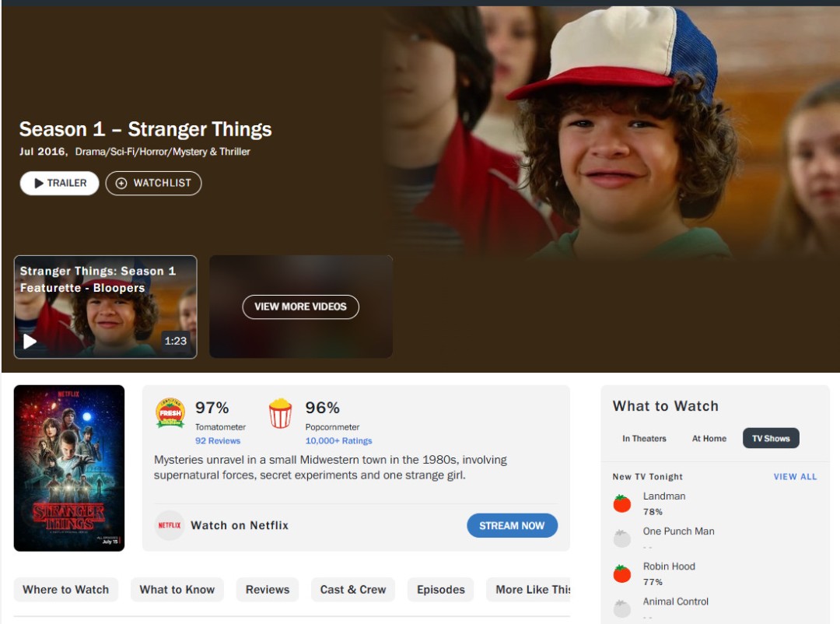Open the 92 Reviews link
The height and width of the screenshot is (624, 840).
click(218, 440)
